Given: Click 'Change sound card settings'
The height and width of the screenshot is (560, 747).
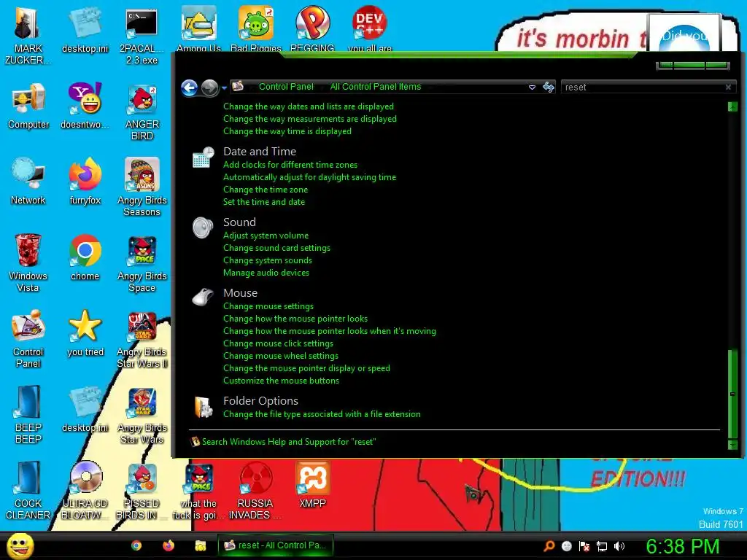Looking at the screenshot, I should point(276,248).
